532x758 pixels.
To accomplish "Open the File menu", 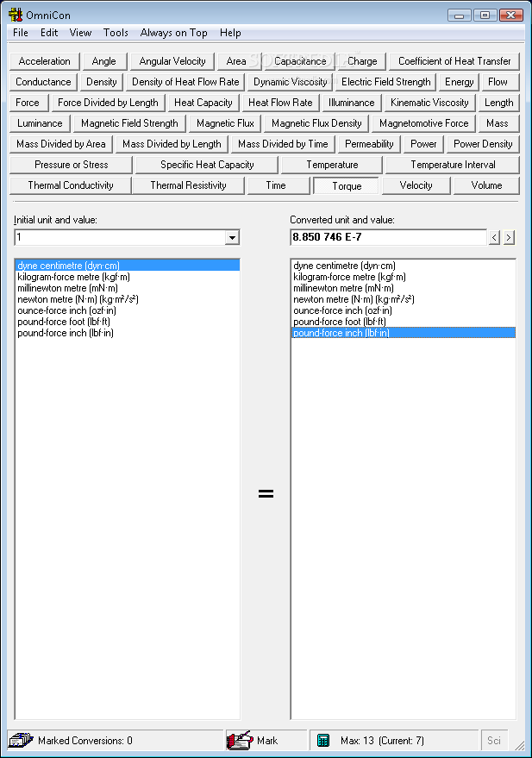I will coord(21,33).
